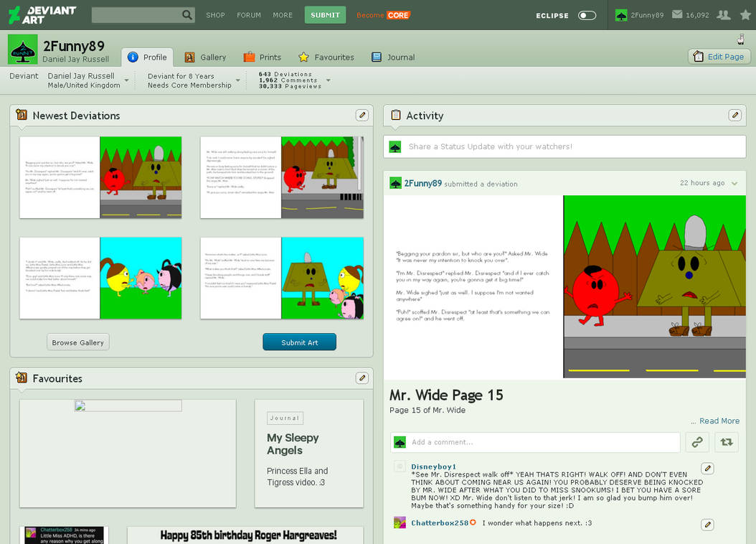
Task: Click the Disneyboy1 avatar placeholder
Action: pos(400,466)
